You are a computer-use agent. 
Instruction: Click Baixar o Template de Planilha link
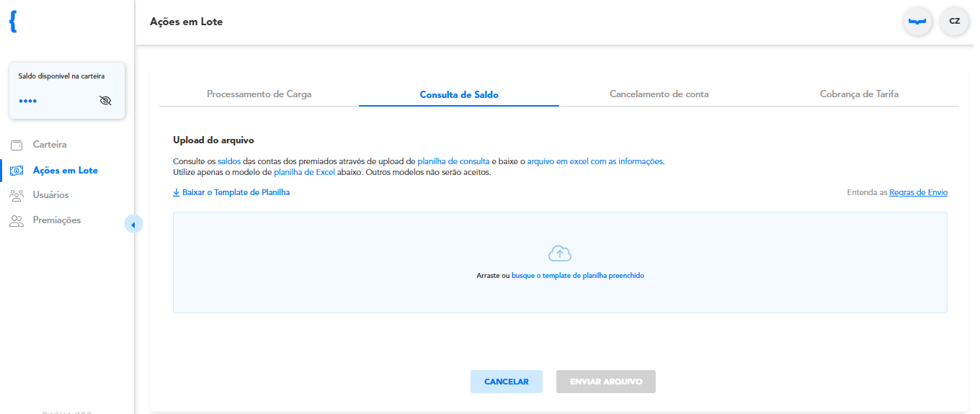(231, 193)
